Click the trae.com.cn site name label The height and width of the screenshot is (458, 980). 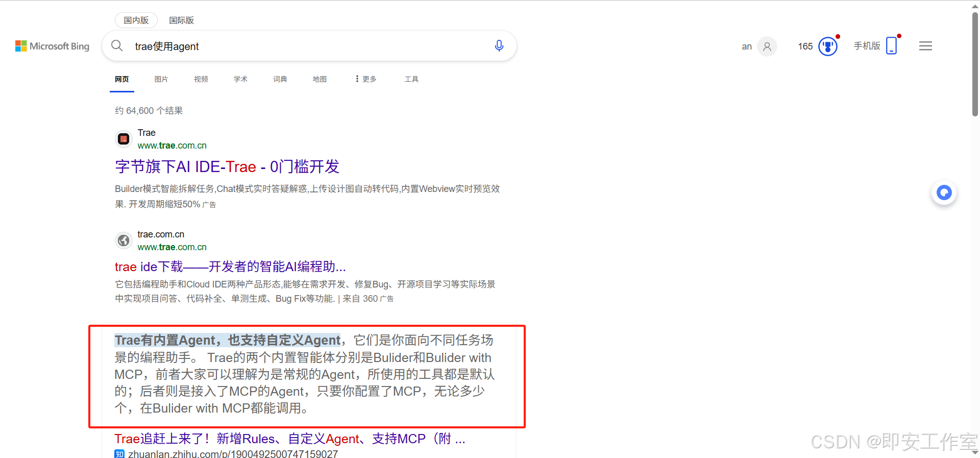click(x=161, y=234)
